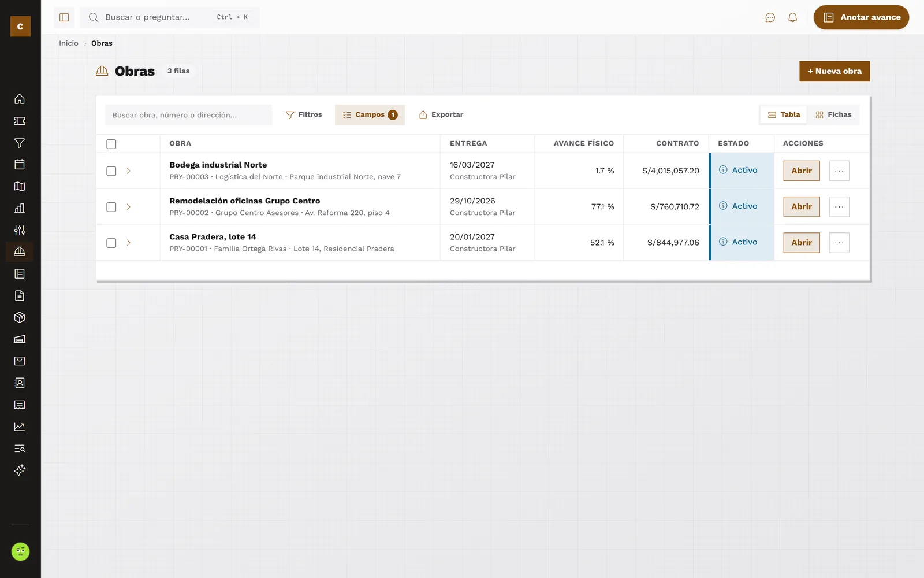Click the Buscar o preguntar search box
This screenshot has height=578, width=924.
click(x=169, y=17)
